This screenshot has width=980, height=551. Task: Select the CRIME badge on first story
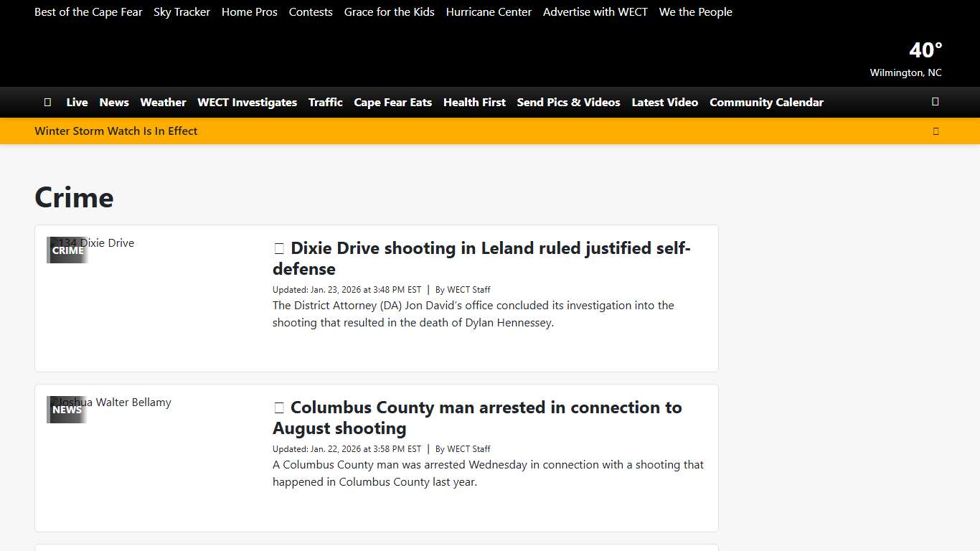[67, 250]
